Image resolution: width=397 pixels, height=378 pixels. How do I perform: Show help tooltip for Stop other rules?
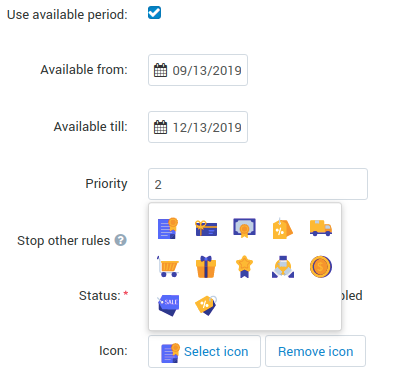click(121, 240)
